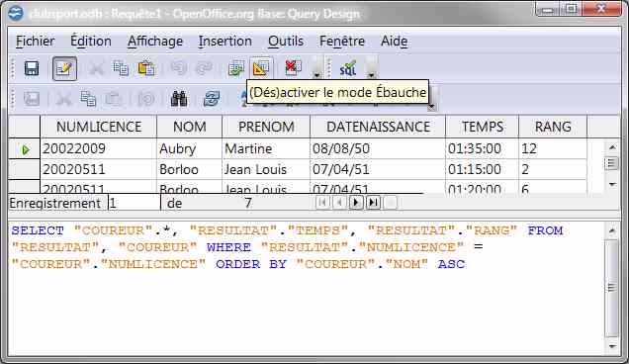Click the RANG cell with value 2
Screen dimensions: 629x364
[553, 169]
